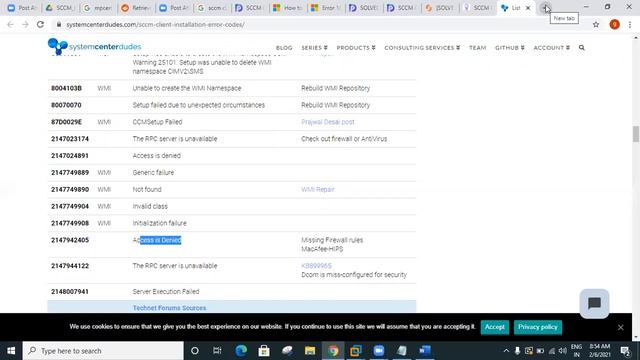Open the BLOG menu item
This screenshot has width=640, height=360.
point(284,48)
